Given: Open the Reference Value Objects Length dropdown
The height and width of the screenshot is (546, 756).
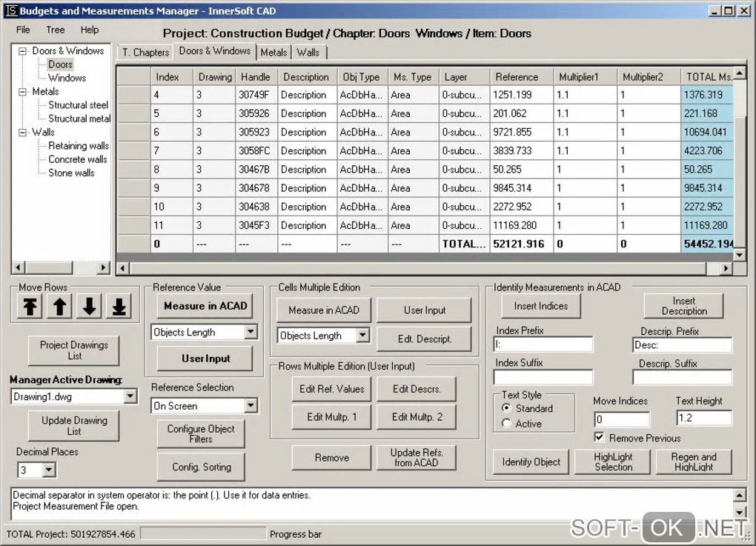Looking at the screenshot, I should click(x=251, y=332).
